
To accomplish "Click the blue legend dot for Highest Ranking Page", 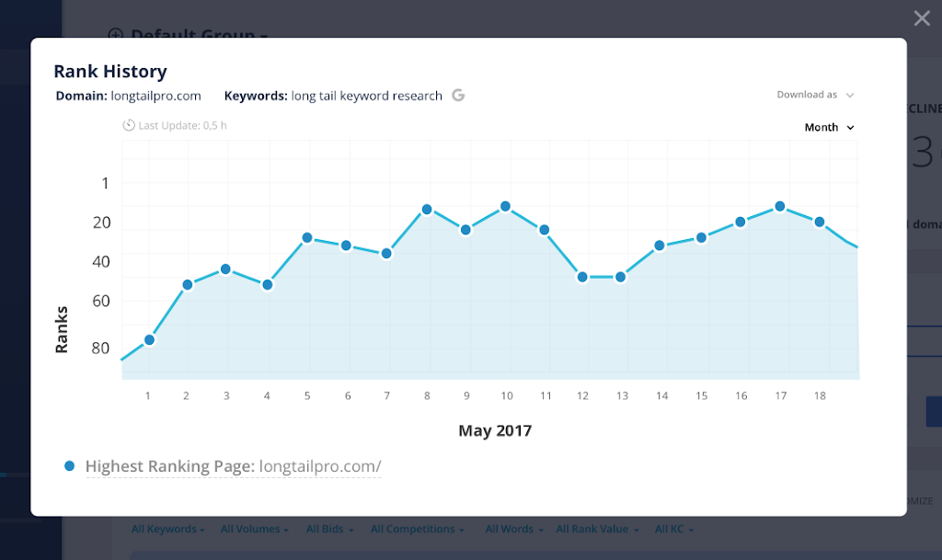I will click(x=70, y=466).
